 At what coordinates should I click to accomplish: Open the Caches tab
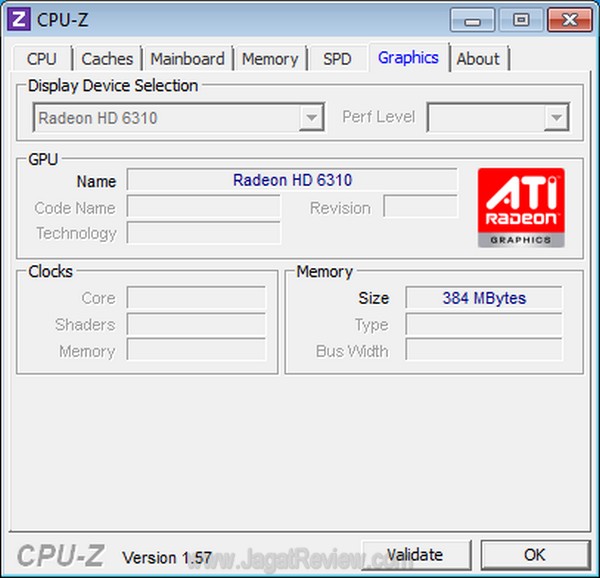[x=107, y=59]
